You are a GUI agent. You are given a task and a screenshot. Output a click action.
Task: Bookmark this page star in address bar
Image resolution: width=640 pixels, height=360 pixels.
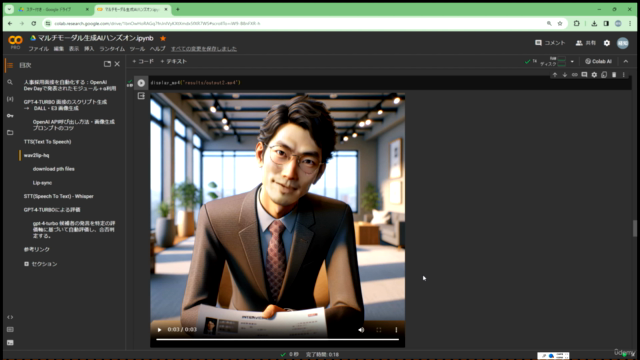[x=560, y=24]
